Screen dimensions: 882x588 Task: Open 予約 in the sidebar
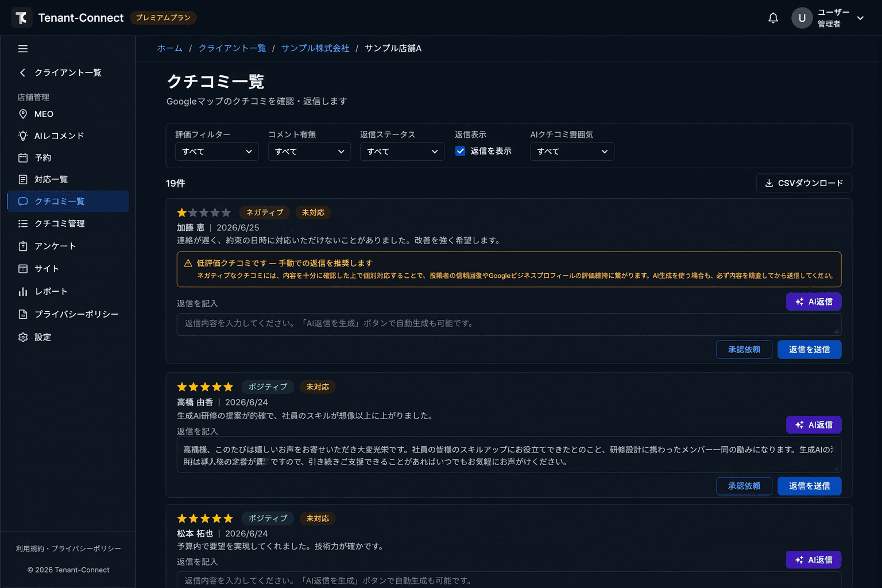(68, 158)
